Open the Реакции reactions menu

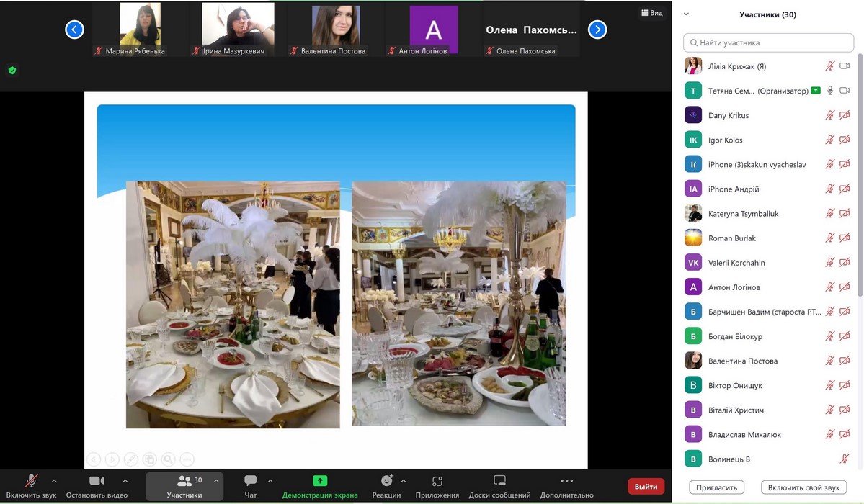pos(387,481)
